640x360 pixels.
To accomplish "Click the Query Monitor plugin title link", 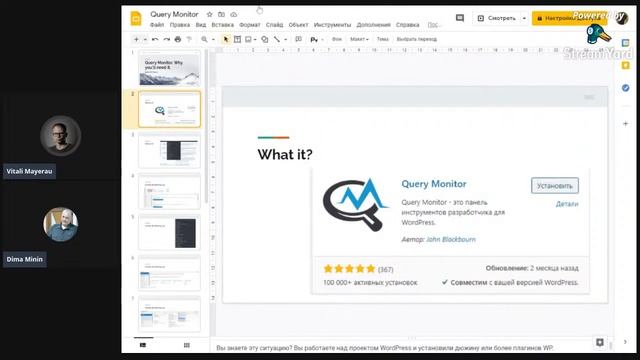I will tap(433, 184).
